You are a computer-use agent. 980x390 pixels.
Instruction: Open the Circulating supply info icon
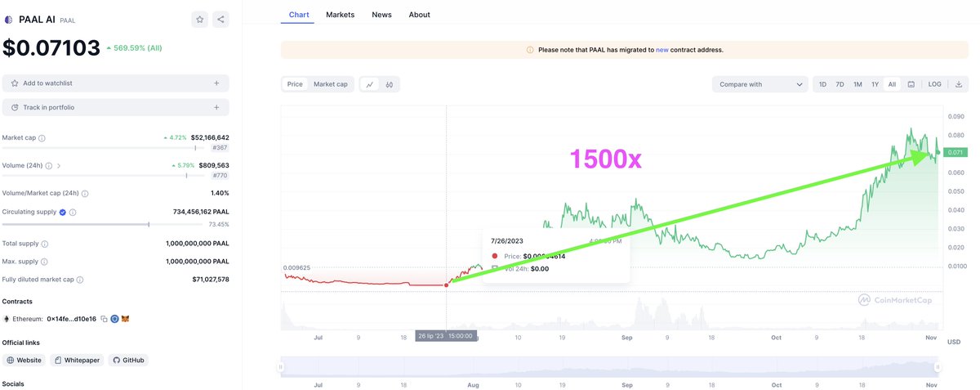[73, 212]
